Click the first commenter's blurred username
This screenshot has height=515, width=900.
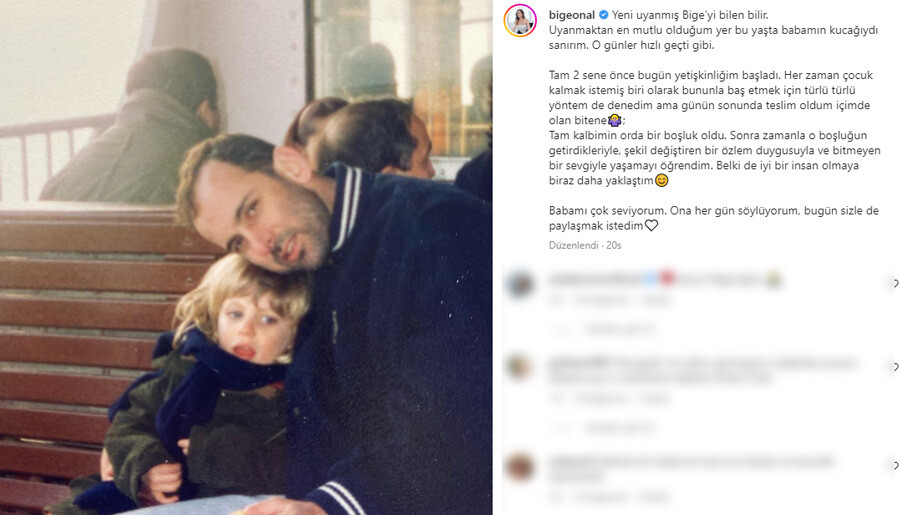(594, 280)
